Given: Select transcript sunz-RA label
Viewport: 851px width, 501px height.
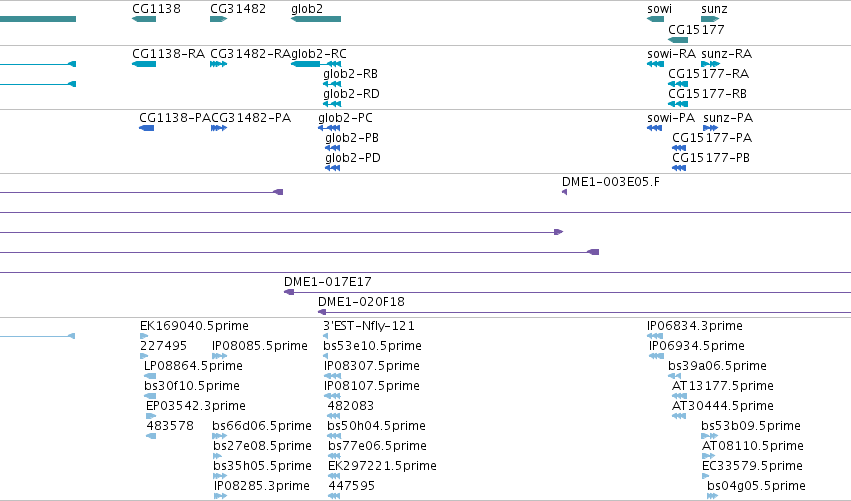Looking at the screenshot, I should tap(726, 54).
